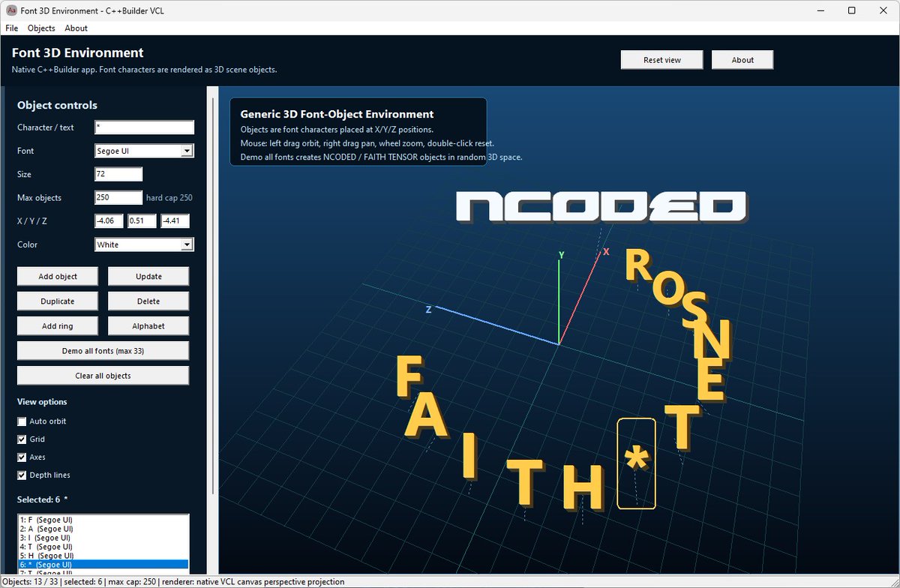Enable the Auto orbit checkbox
The height and width of the screenshot is (588, 900).
coord(22,421)
